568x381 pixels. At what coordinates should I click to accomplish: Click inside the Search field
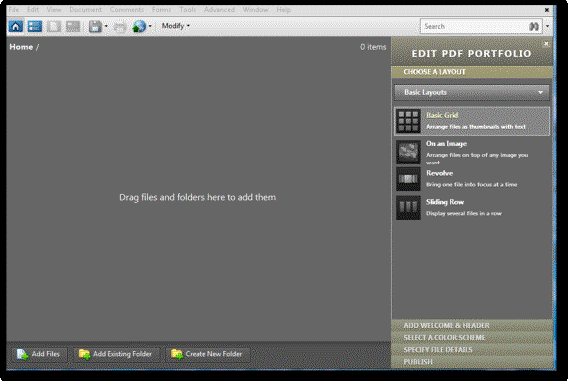click(x=474, y=26)
